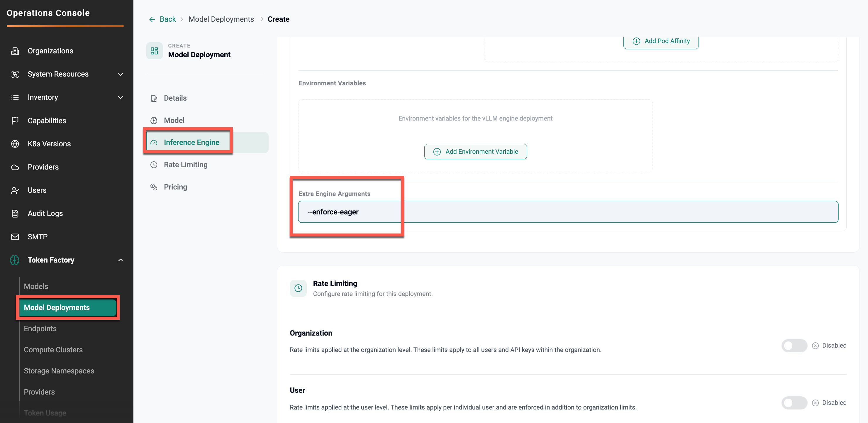Click Add Environment Variable button

(475, 152)
